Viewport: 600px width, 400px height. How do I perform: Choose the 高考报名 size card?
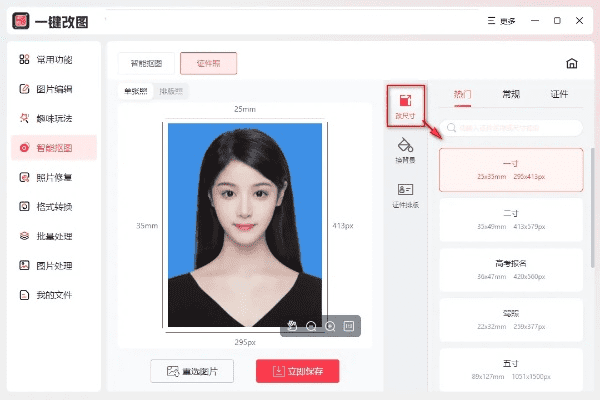pyautogui.click(x=511, y=270)
